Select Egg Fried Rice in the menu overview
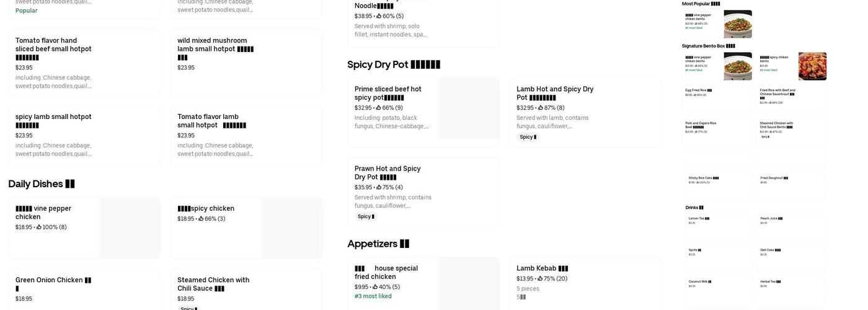Viewport: 868px width, 310px height. coord(718,98)
